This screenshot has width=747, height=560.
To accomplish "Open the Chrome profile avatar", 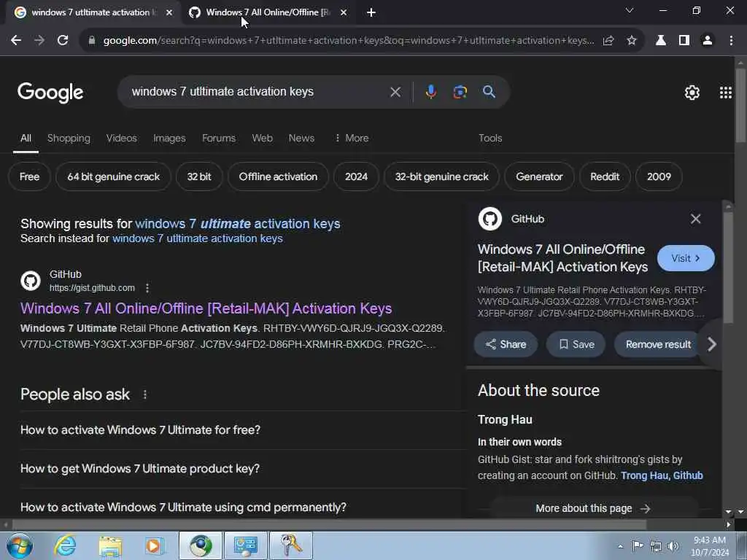I will pos(708,41).
